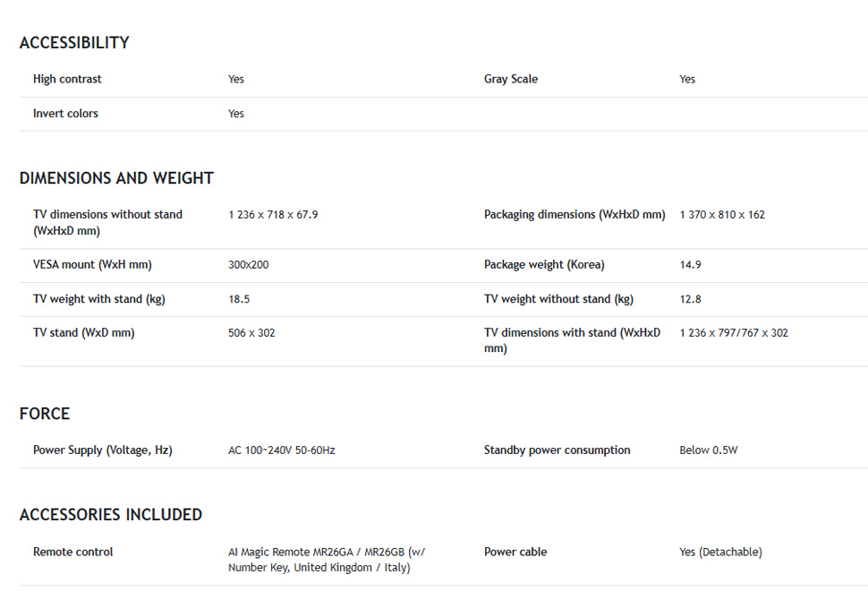Select the 1 370 x 810 x 162 value
868x600 pixels.
[x=722, y=214]
